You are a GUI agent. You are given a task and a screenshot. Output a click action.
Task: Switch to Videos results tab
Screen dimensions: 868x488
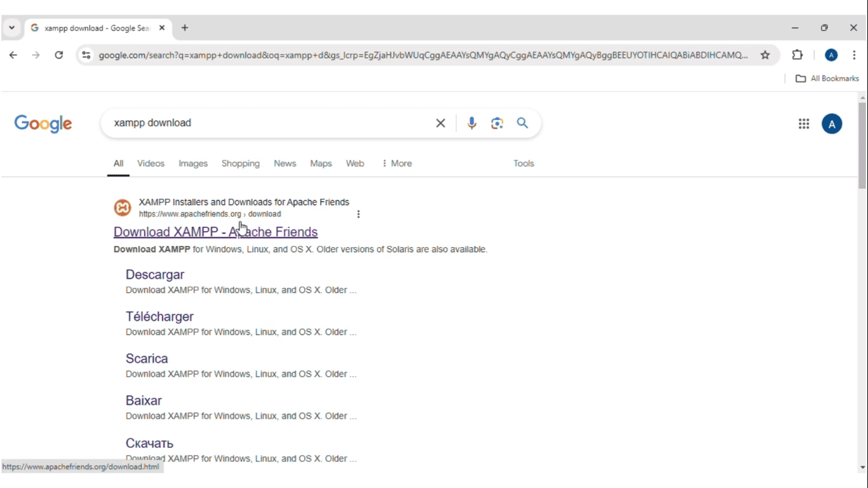(x=151, y=164)
